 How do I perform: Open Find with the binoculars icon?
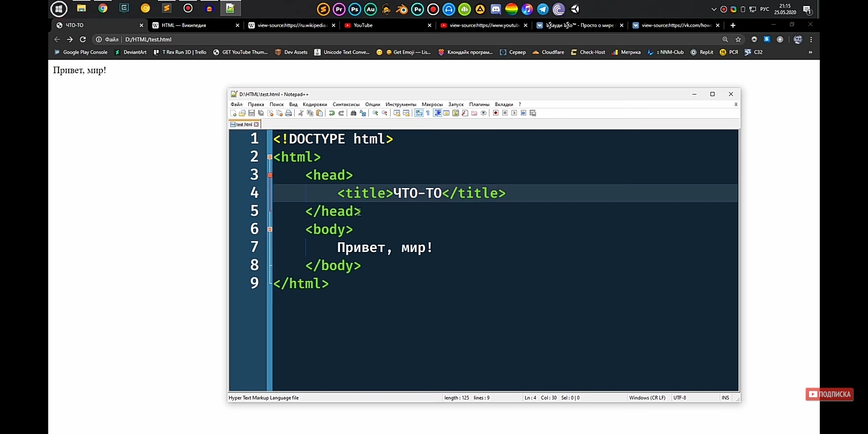click(353, 113)
